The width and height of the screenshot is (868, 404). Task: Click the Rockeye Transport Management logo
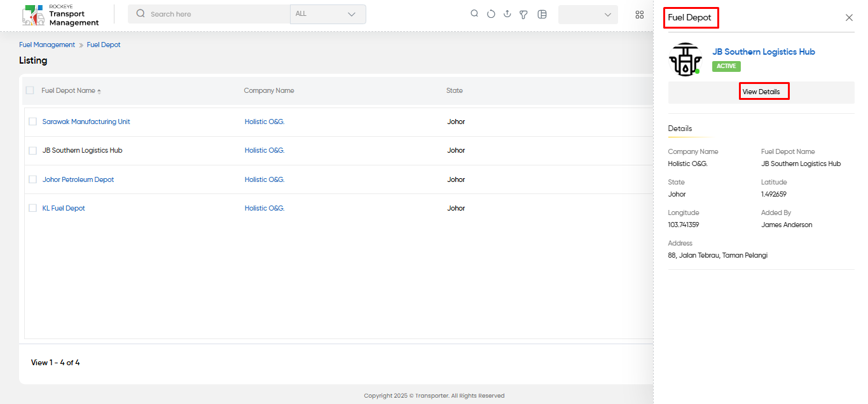pos(60,15)
